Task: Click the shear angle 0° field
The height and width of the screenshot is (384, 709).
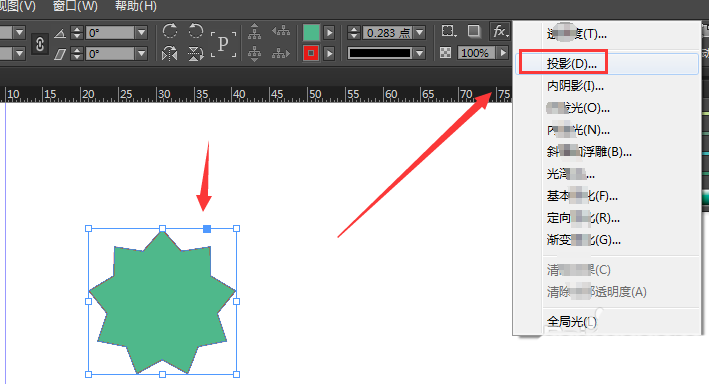Action: click(110, 54)
